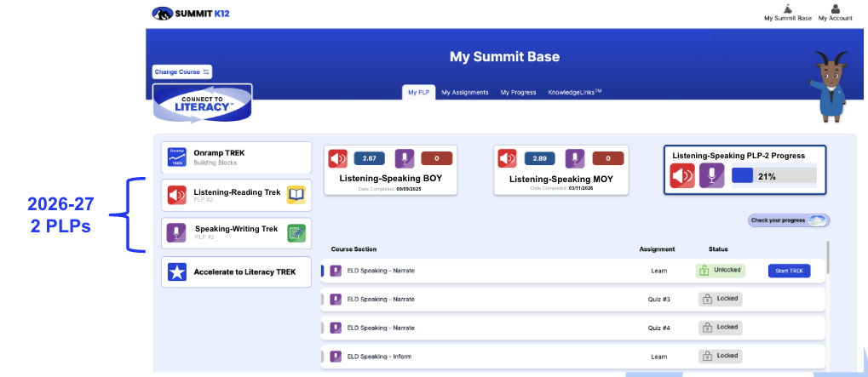Select the ELD Speaking - Inform row text
The image size is (868, 377).
(x=379, y=357)
